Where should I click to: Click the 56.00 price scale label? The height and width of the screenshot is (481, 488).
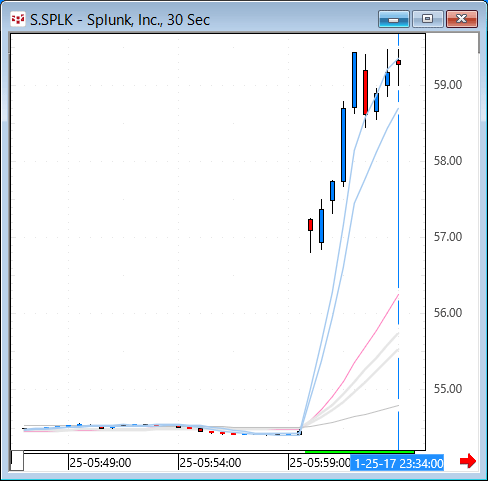click(x=448, y=313)
